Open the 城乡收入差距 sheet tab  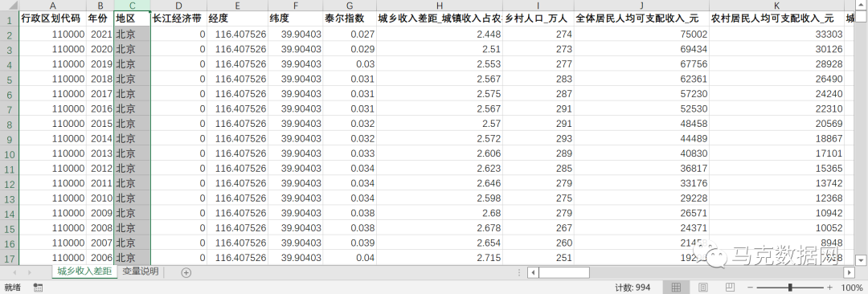(84, 272)
